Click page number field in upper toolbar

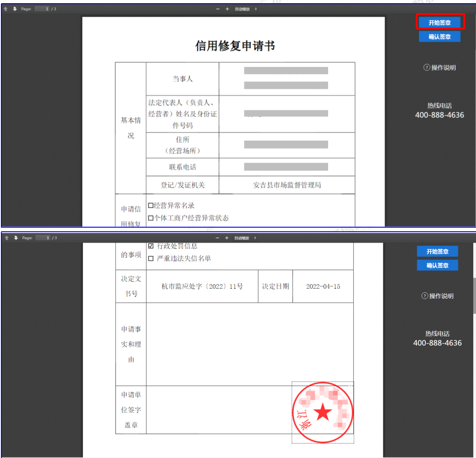(x=42, y=9)
